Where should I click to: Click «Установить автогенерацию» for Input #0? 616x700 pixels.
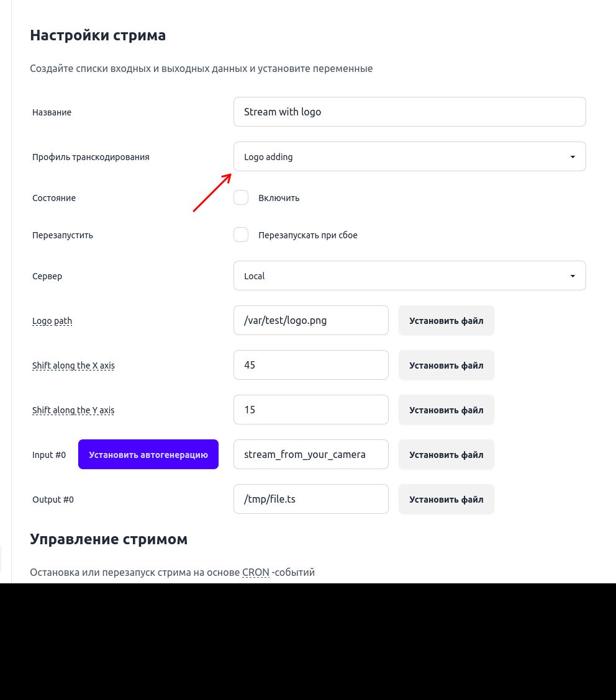coord(148,454)
